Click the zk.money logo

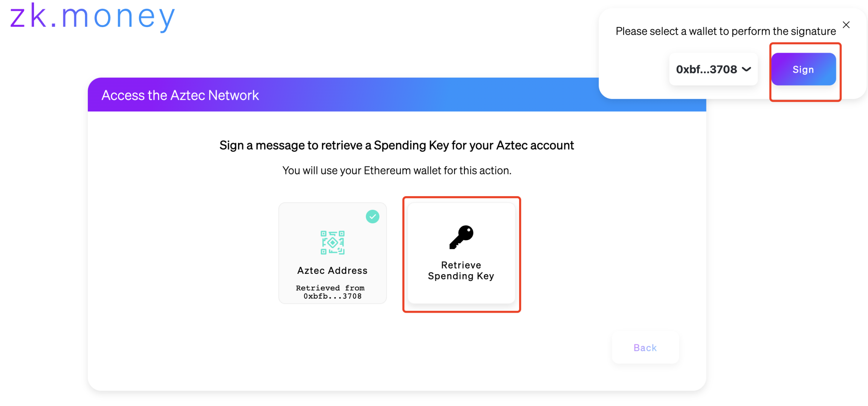93,17
